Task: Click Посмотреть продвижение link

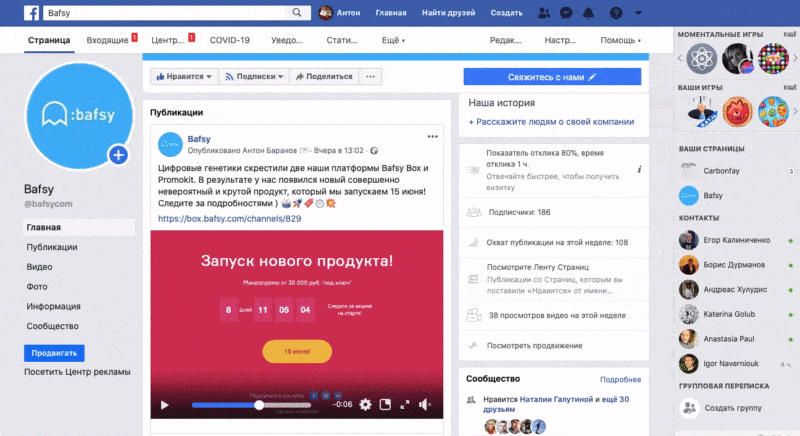Action: (534, 346)
